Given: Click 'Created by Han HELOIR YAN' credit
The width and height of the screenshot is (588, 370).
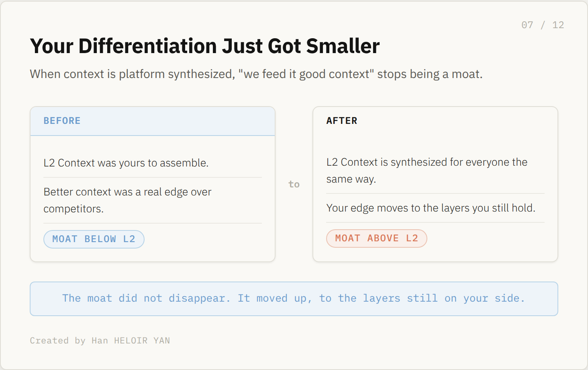Looking at the screenshot, I should pos(100,341).
